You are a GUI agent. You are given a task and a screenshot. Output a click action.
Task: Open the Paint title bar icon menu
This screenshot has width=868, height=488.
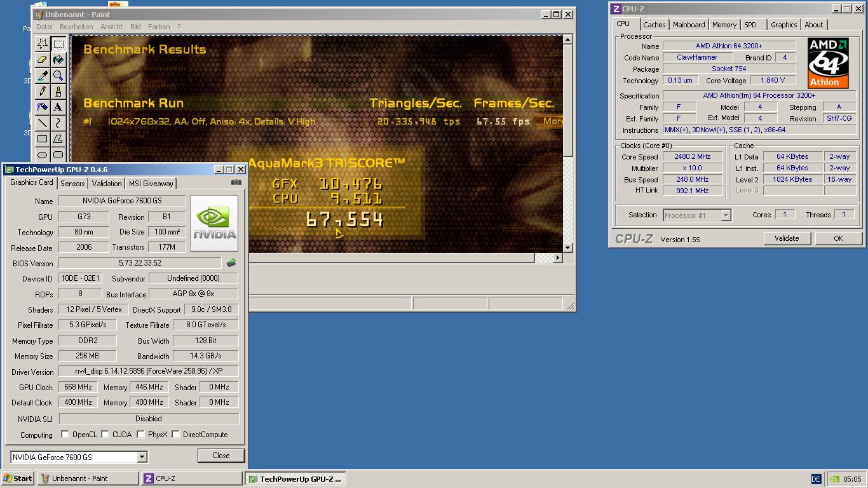point(39,14)
